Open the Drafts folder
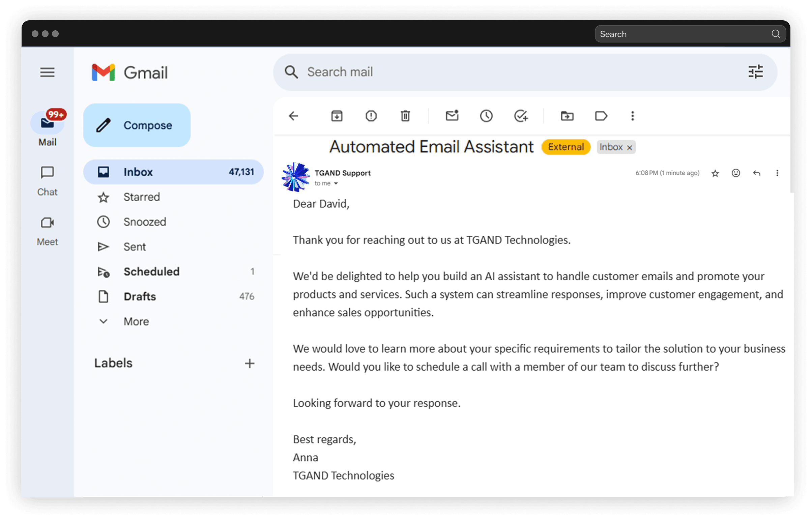Screen dimensions: 812x520 [173, 296]
